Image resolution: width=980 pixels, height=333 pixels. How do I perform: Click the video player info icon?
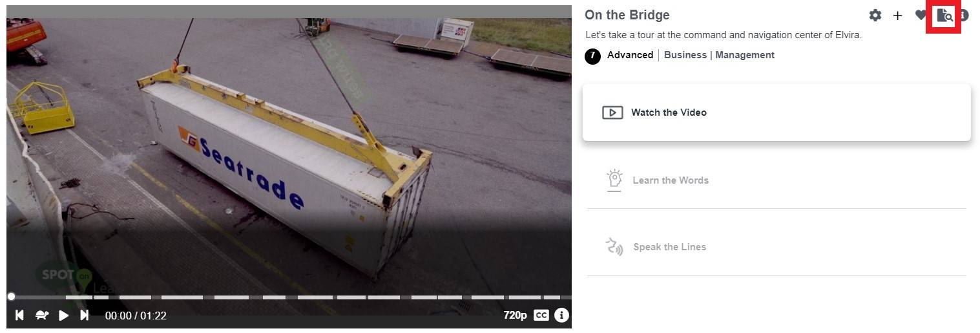pyautogui.click(x=561, y=315)
